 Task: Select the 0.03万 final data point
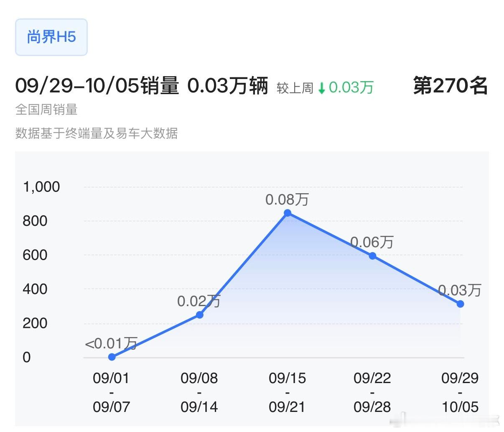(460, 304)
